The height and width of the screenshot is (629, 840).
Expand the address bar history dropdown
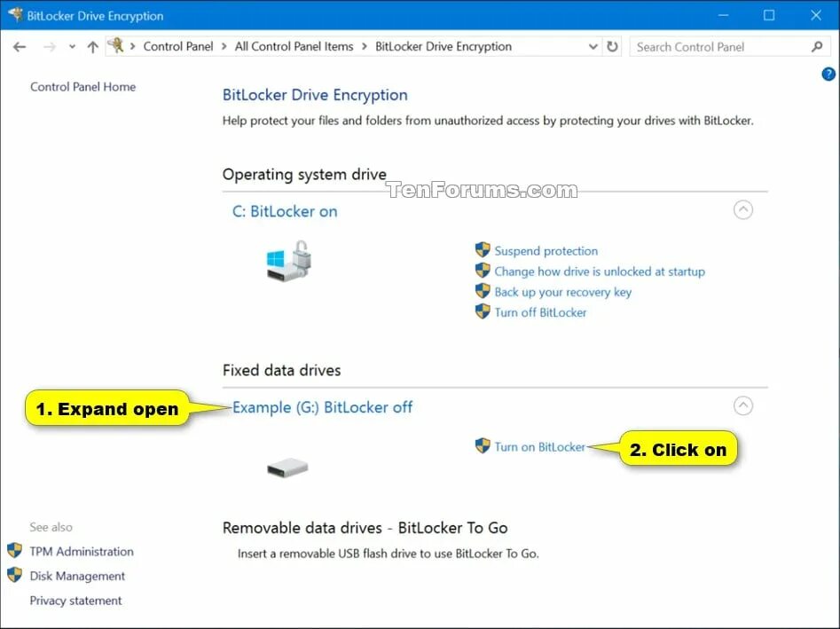[593, 47]
